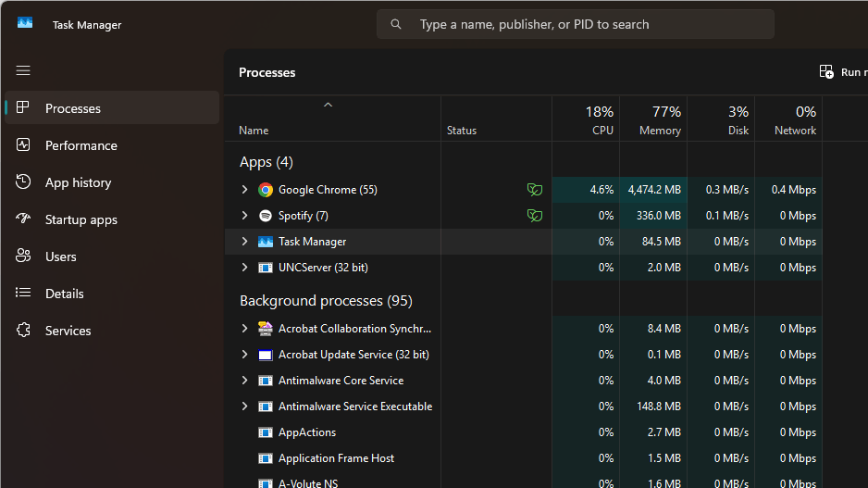Click the hamburger navigation menu icon
Screen dimensions: 868x488
point(23,71)
